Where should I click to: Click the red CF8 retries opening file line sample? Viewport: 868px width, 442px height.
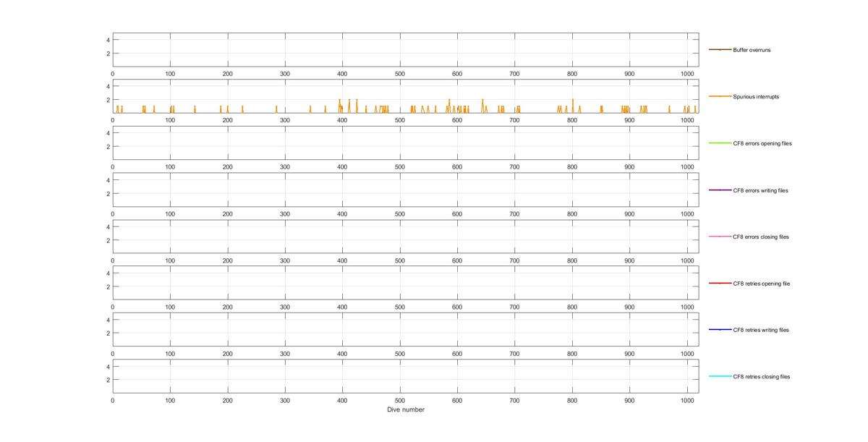pyautogui.click(x=720, y=284)
